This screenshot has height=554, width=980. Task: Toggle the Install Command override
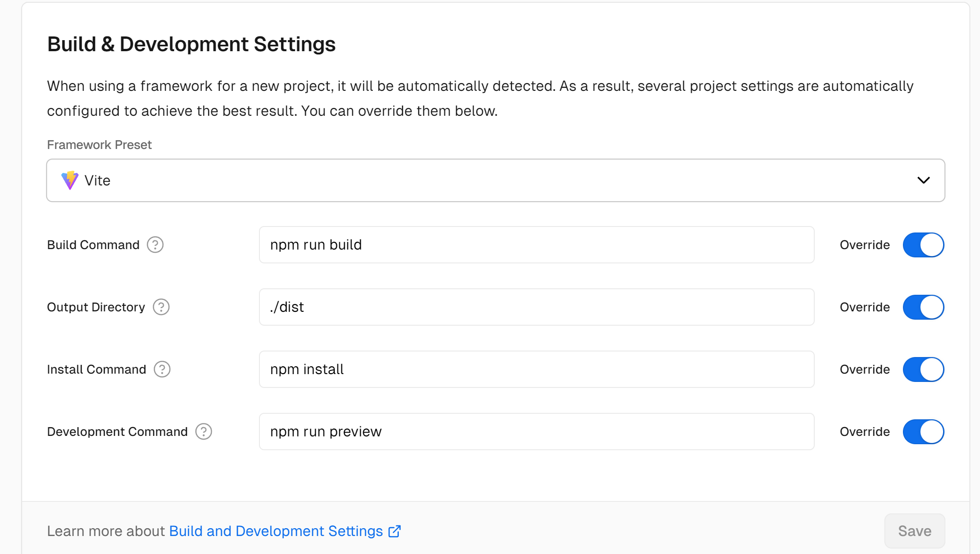(x=923, y=369)
